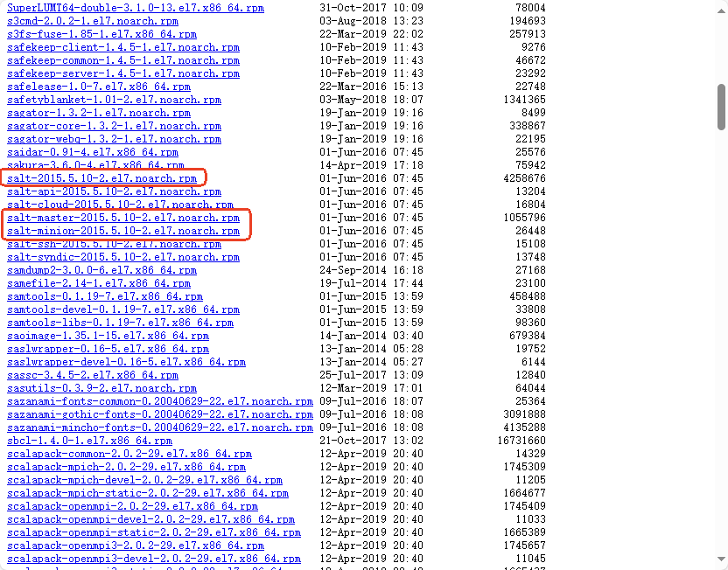728x570 pixels.
Task: Select the file size 4258676
Action: pos(525,178)
